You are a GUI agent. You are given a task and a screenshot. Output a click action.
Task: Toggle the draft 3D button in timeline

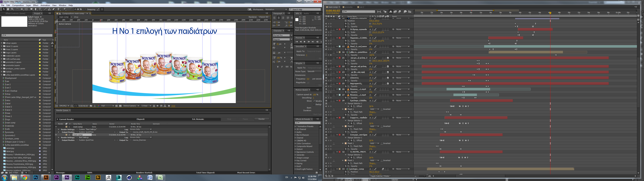[385, 12]
